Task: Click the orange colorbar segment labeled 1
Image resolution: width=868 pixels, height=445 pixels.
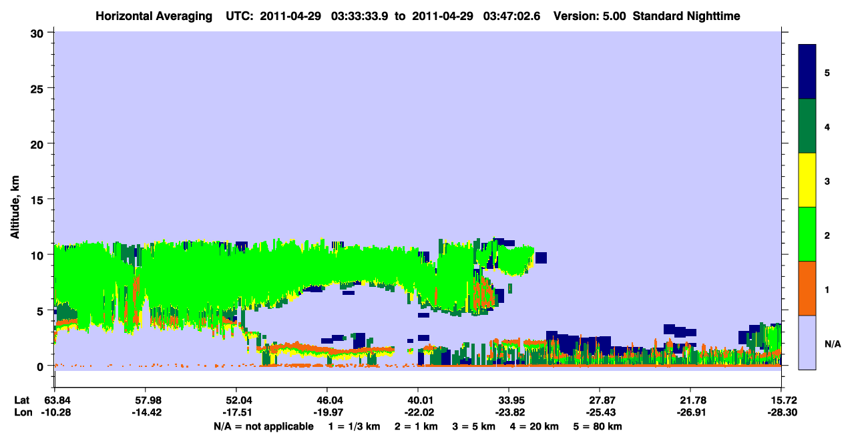Action: click(807, 288)
